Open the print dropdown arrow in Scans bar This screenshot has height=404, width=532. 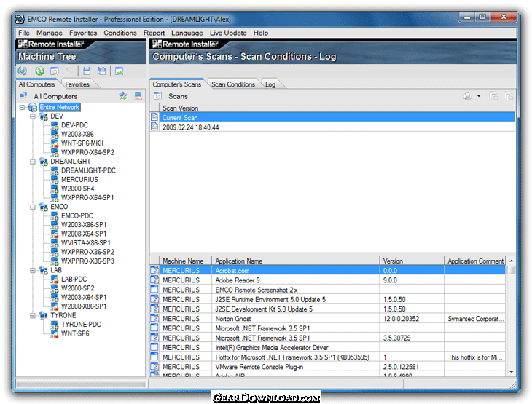pos(479,96)
